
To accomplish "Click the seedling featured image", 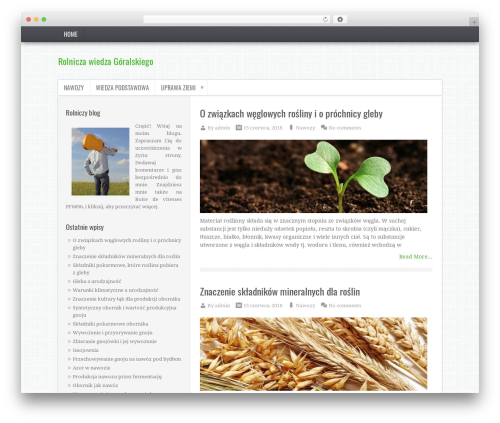I will [313, 176].
